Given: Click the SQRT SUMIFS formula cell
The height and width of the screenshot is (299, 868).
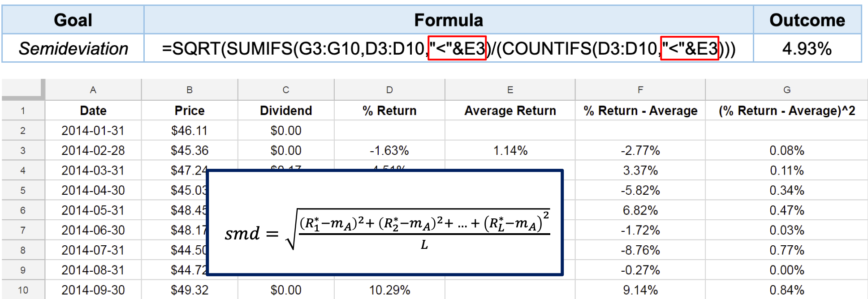Looking at the screenshot, I should coord(449,48).
